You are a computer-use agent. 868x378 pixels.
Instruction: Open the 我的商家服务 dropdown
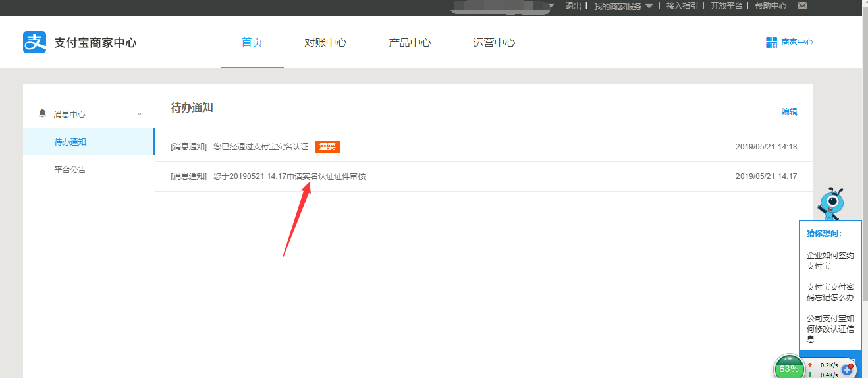[x=623, y=6]
